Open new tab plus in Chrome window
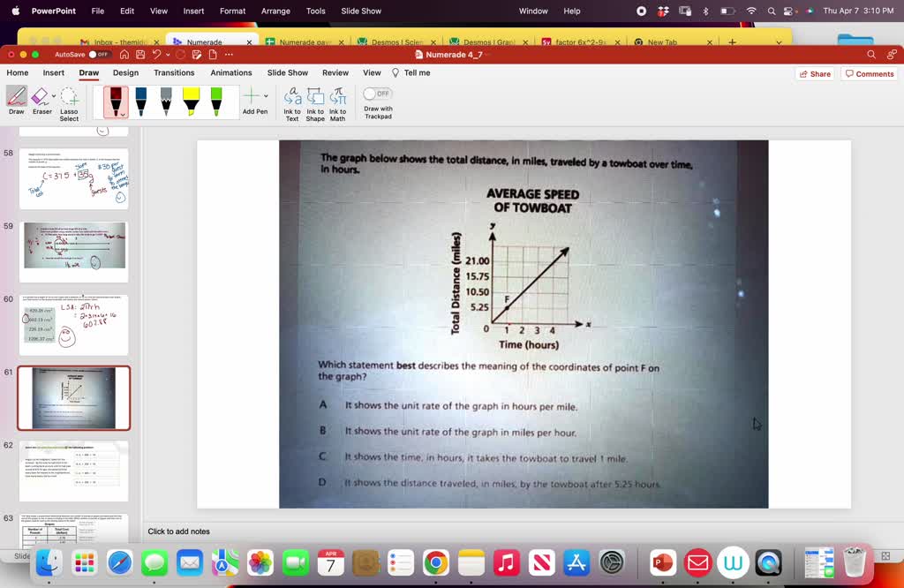Image resolution: width=904 pixels, height=588 pixels. coord(732,42)
